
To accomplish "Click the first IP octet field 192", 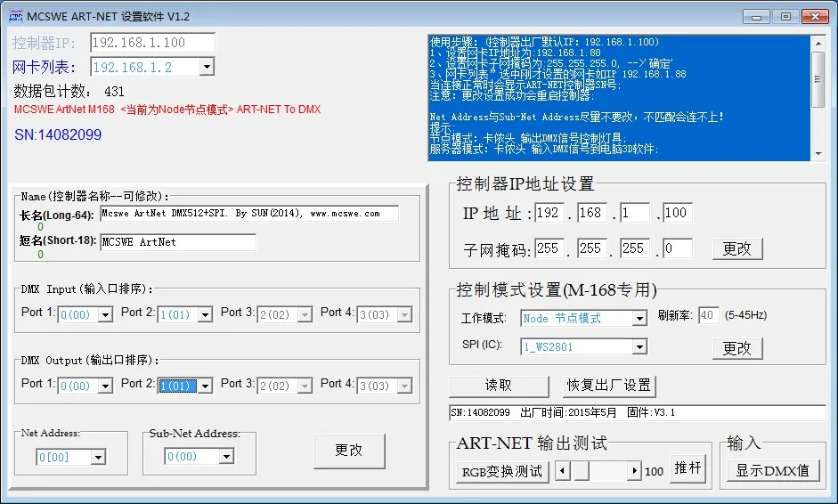I will pos(549,213).
